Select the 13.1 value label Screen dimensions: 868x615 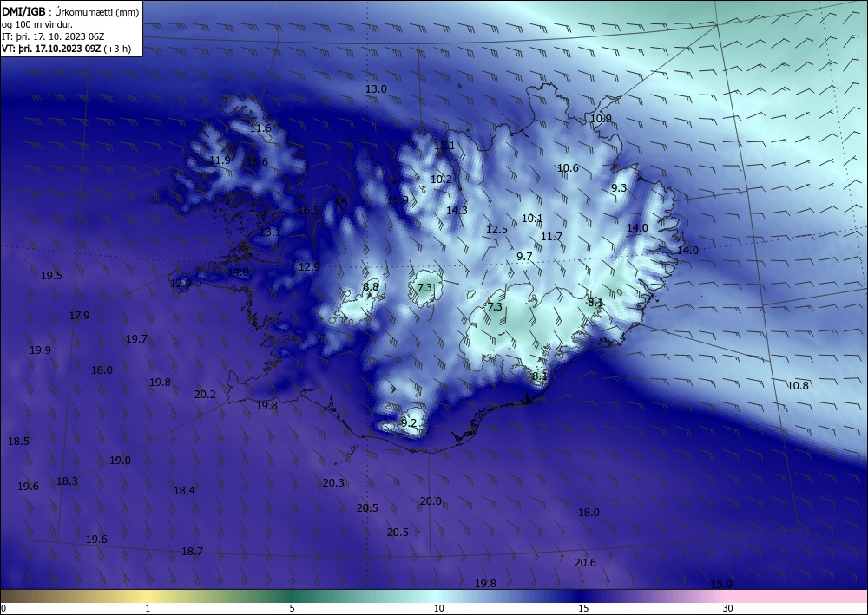[270, 232]
